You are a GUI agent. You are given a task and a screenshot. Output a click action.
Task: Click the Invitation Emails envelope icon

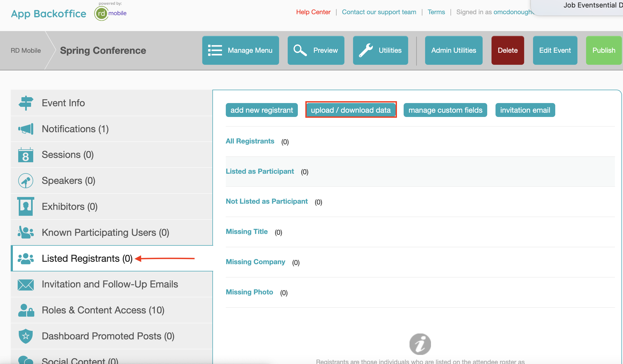point(26,285)
